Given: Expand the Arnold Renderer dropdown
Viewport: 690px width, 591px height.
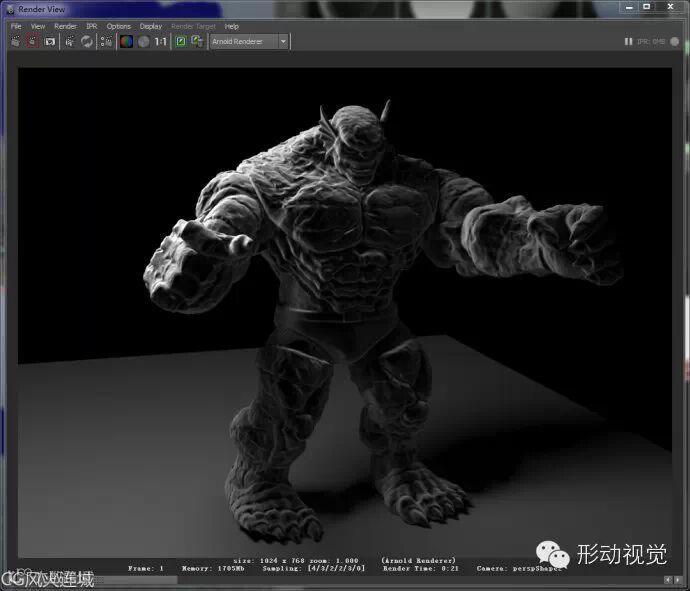Looking at the screenshot, I should [x=283, y=42].
